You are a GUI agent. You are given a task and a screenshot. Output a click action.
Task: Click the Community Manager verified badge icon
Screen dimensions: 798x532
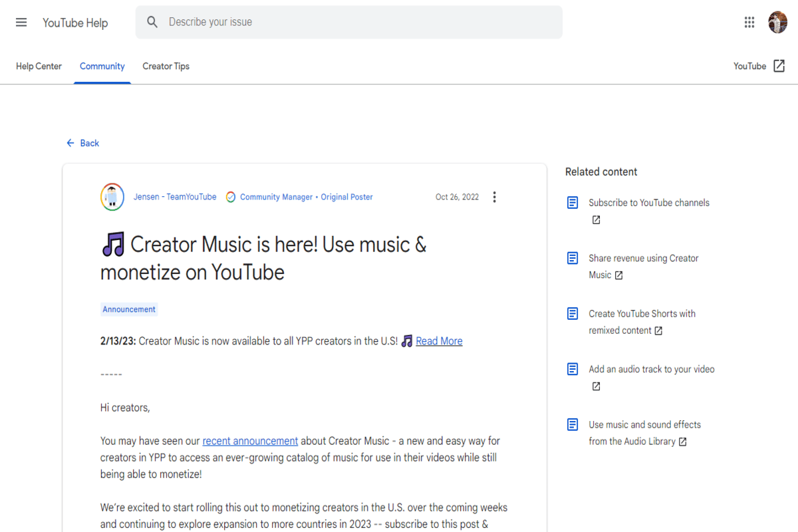(230, 197)
